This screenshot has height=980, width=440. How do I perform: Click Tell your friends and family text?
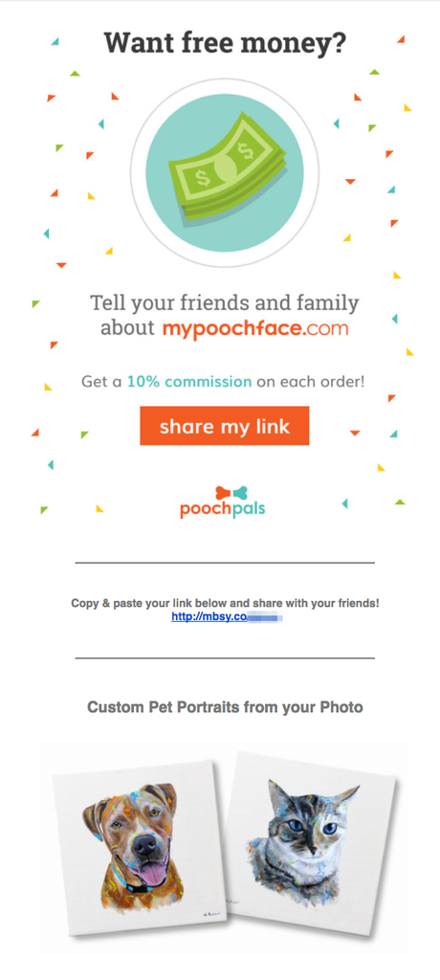tap(225, 303)
